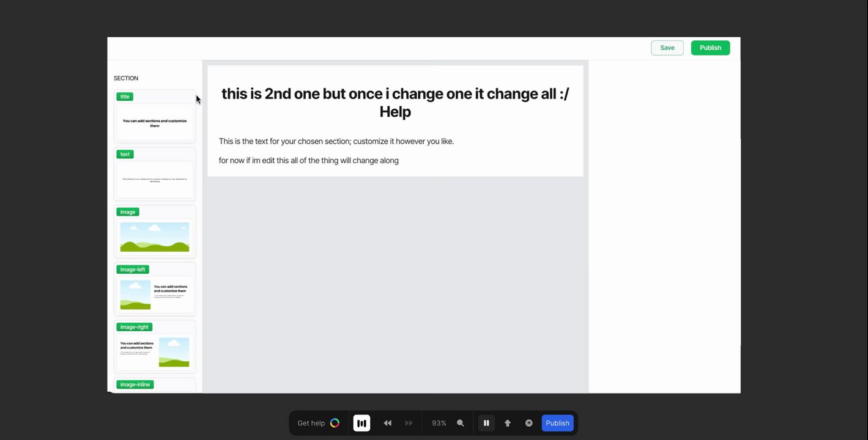Click the forward double-arrow redo icon
This screenshot has width=868, height=440.
click(409, 423)
